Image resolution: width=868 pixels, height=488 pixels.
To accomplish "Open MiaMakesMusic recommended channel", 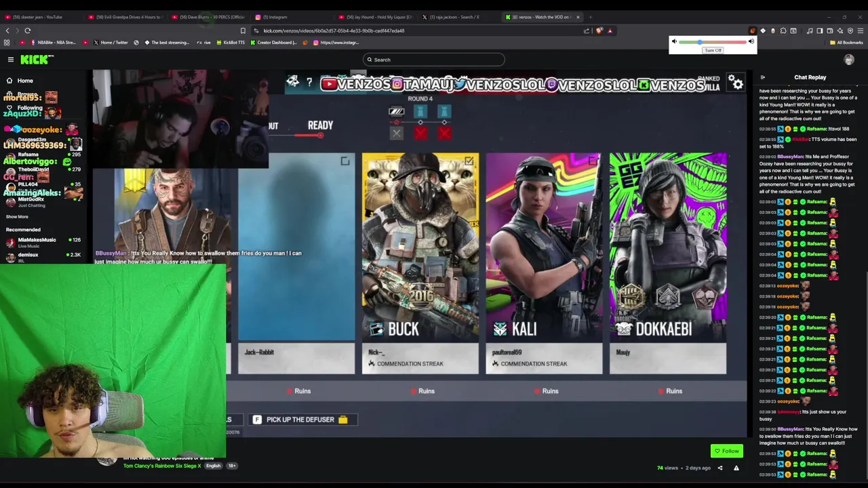I will pos(43,243).
